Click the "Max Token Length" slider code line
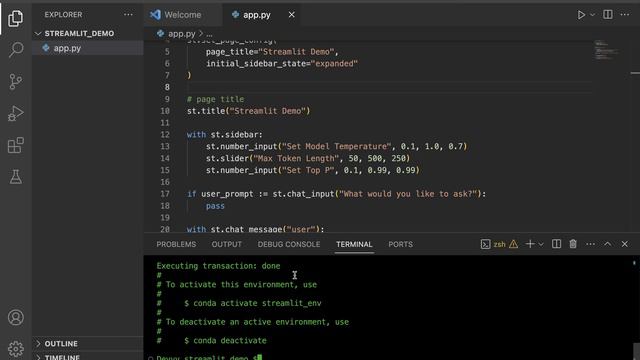 pyautogui.click(x=308, y=158)
